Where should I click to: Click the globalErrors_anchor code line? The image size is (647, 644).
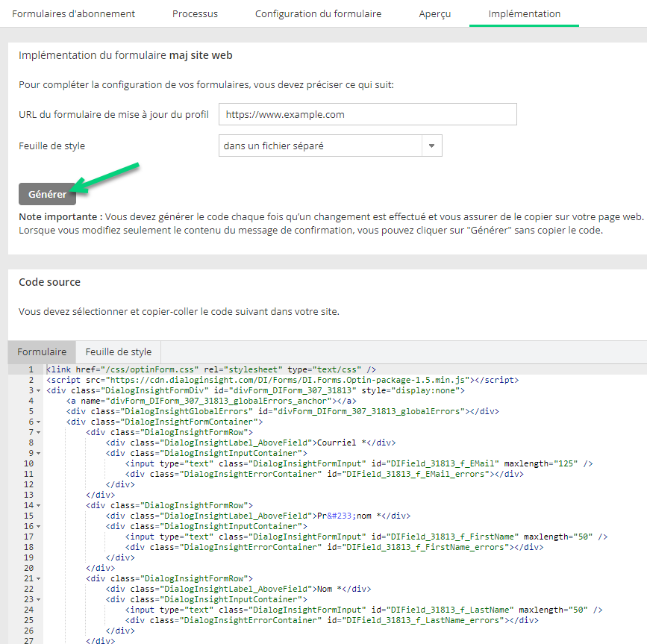(x=211, y=401)
